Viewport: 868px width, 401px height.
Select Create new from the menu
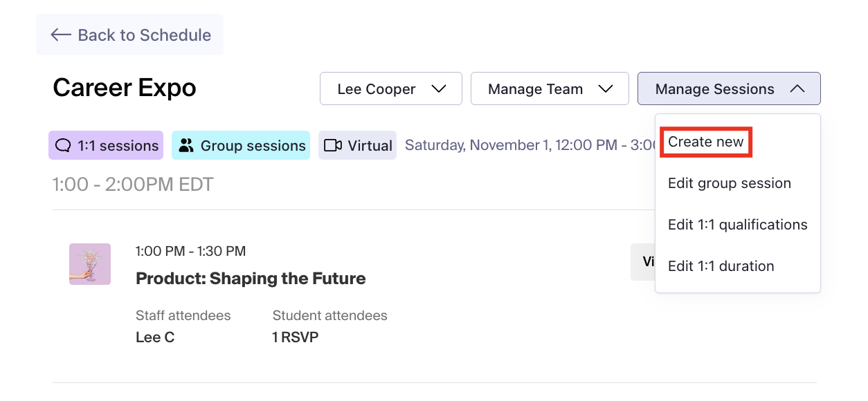(705, 142)
